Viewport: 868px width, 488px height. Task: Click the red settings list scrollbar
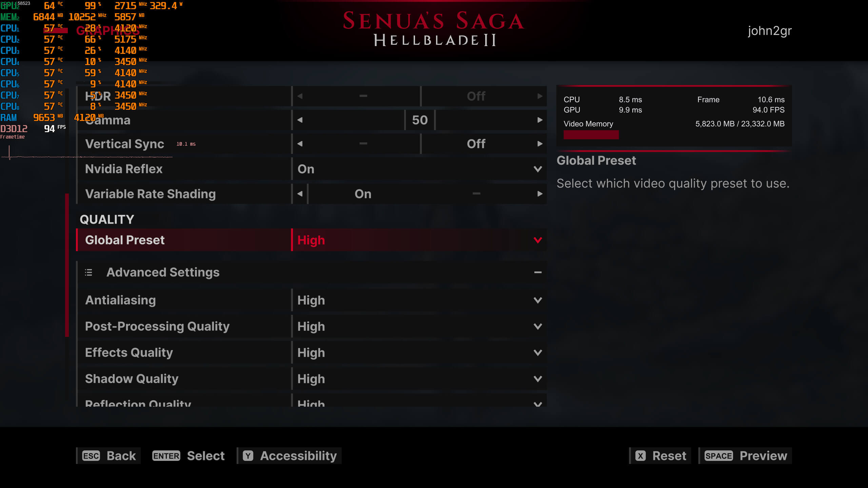point(67,265)
